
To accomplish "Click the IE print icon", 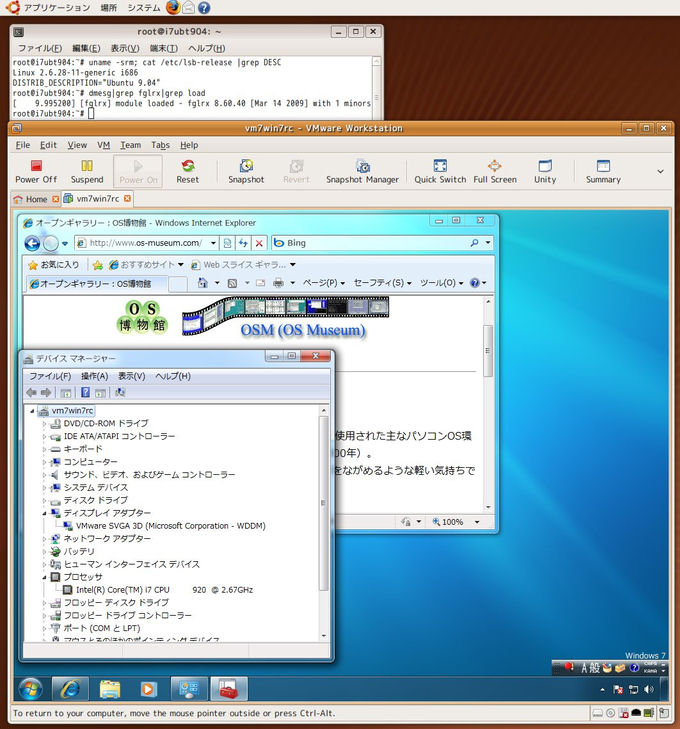I will tap(278, 283).
